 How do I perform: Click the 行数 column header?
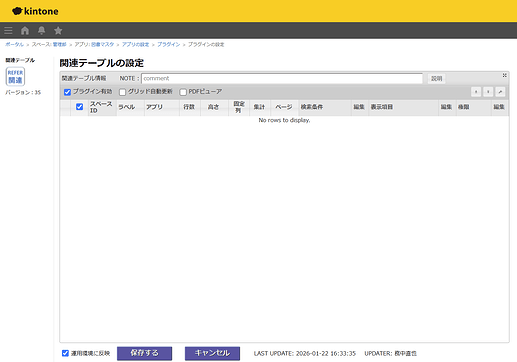coord(190,107)
